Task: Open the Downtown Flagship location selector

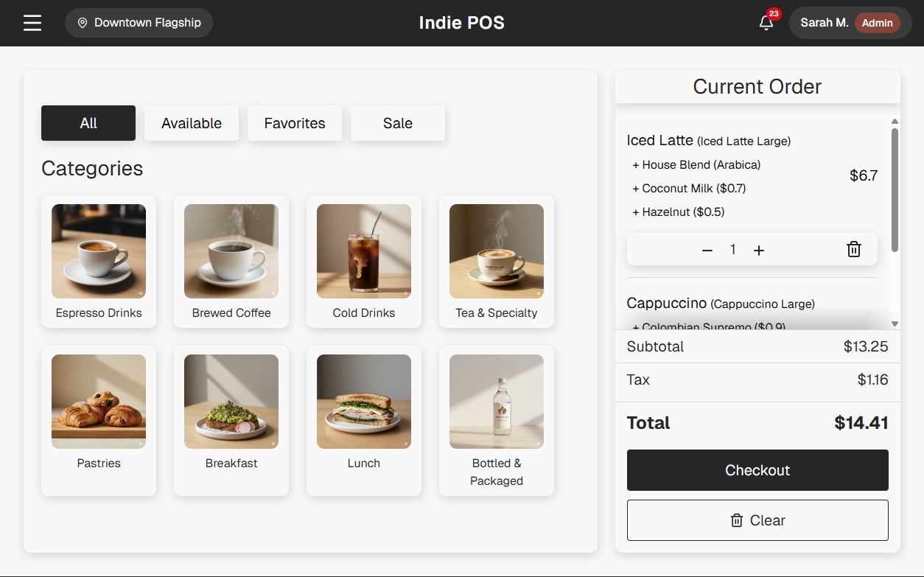Action: [139, 23]
